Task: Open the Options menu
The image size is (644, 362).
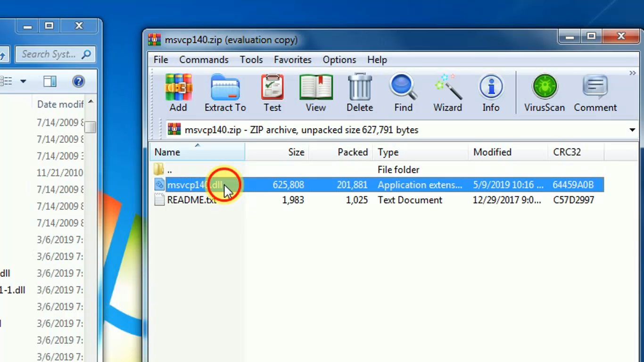Action: tap(339, 60)
